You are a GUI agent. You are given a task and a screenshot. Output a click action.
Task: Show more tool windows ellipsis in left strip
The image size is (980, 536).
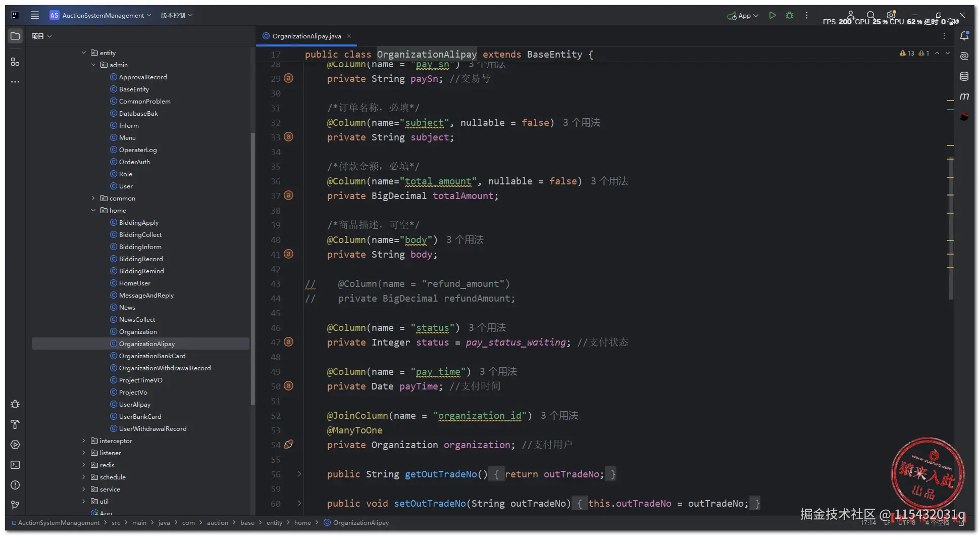[x=15, y=81]
